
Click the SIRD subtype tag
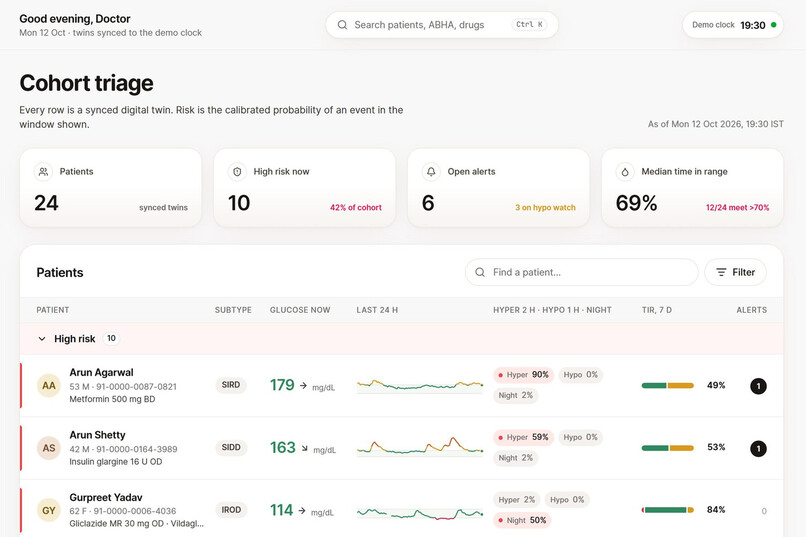pos(231,385)
